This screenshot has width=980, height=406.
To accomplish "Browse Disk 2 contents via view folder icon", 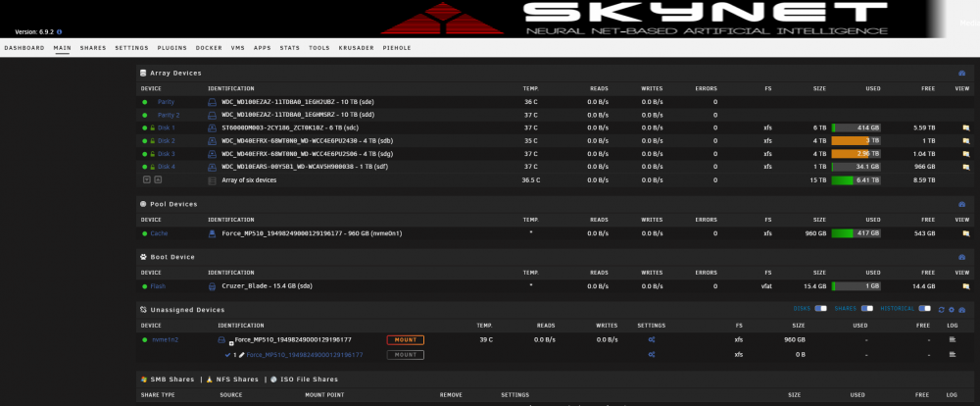I will (x=965, y=141).
